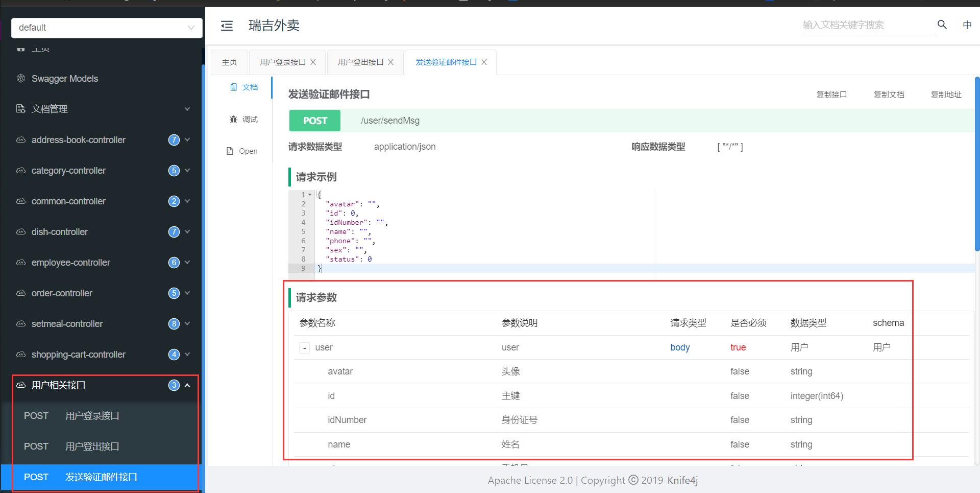Expand setmeal-controller chevron
Screen dimensions: 980x493
coord(187,323)
